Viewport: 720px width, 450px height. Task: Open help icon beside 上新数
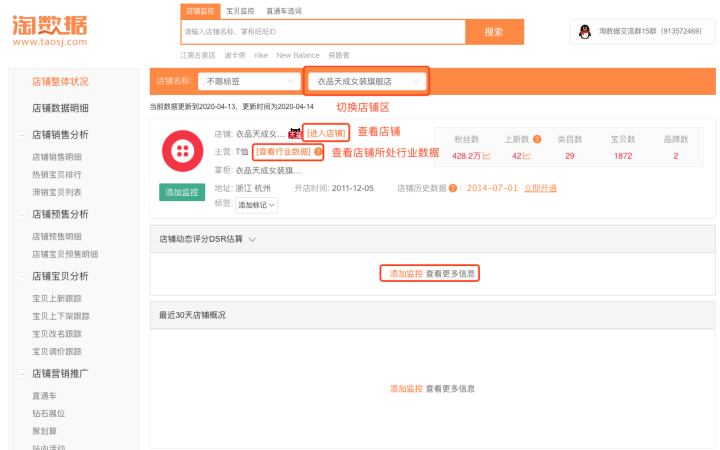coord(537,139)
